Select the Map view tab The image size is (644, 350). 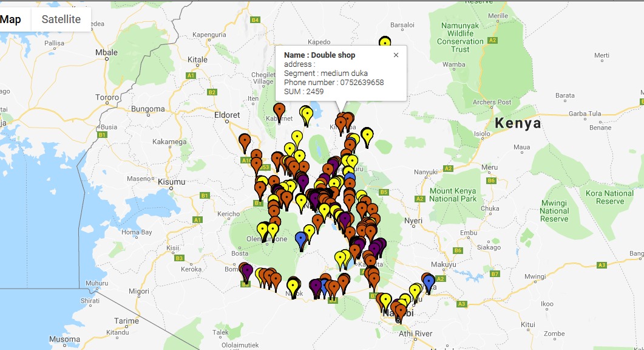11,19
